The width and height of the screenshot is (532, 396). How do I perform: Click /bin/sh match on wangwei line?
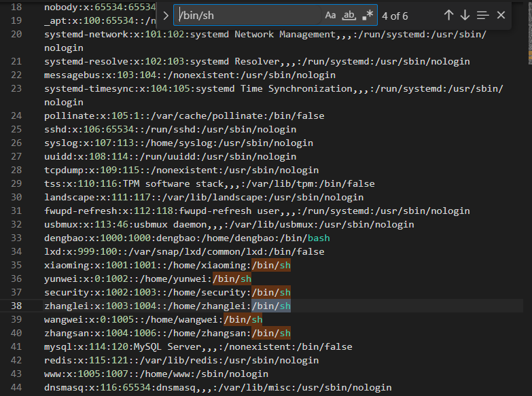[243, 319]
